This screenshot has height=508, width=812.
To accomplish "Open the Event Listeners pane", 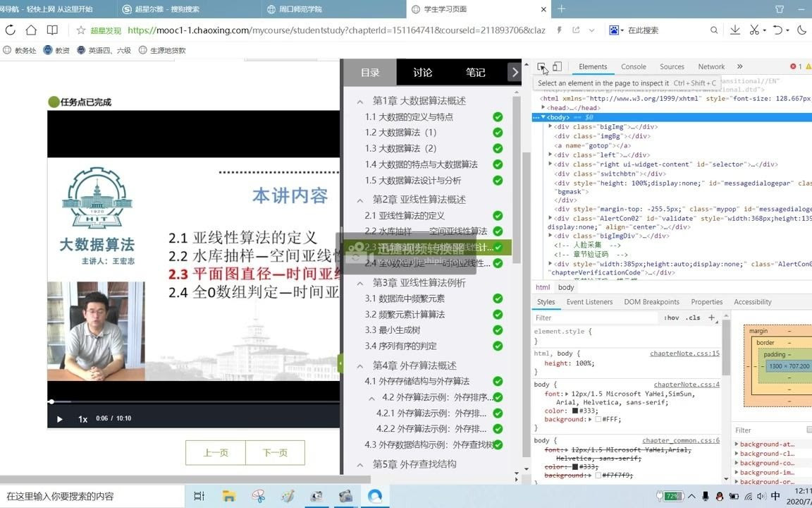I will point(589,302).
